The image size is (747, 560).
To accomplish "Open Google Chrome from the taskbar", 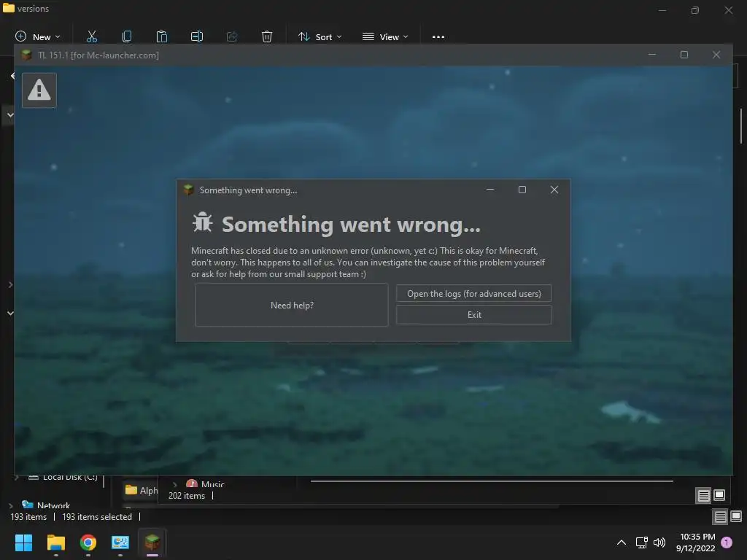I will click(x=88, y=542).
